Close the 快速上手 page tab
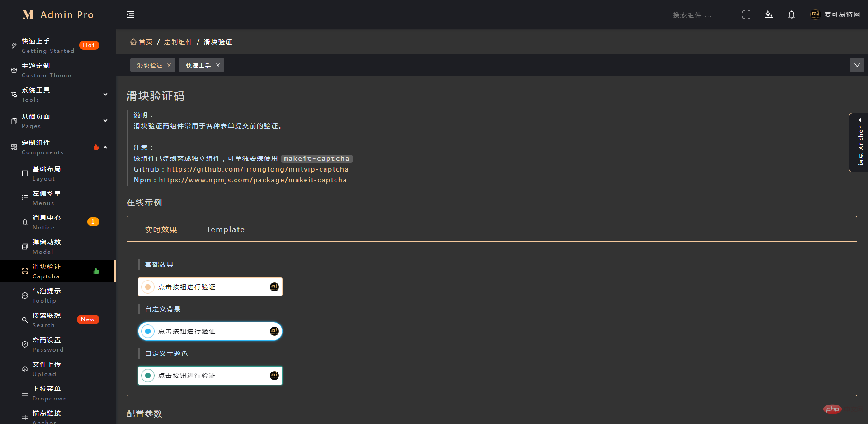 point(218,65)
